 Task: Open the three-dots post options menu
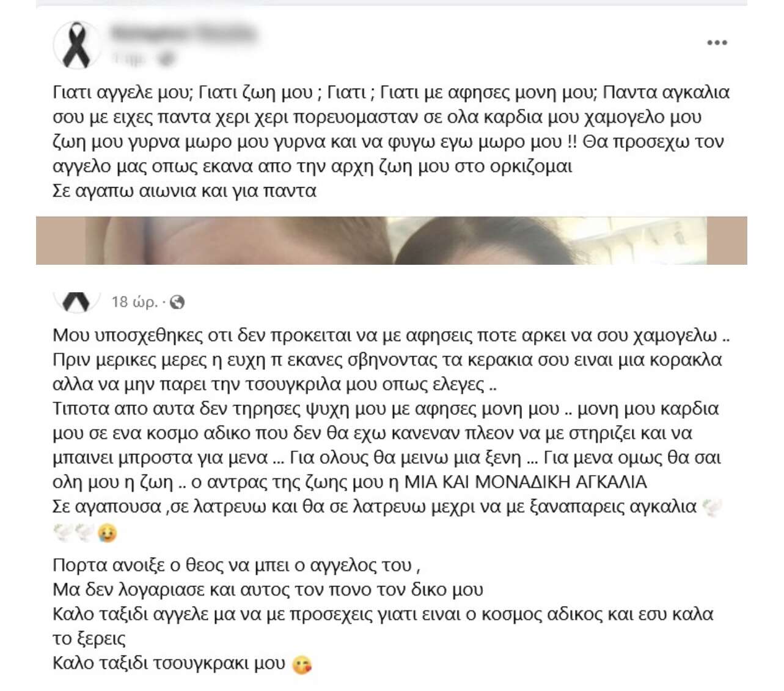coord(717,43)
